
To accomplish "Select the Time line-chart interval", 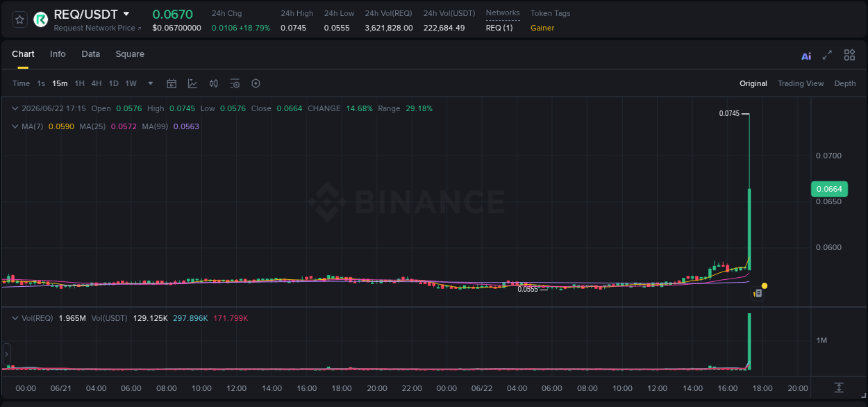I will 22,83.
